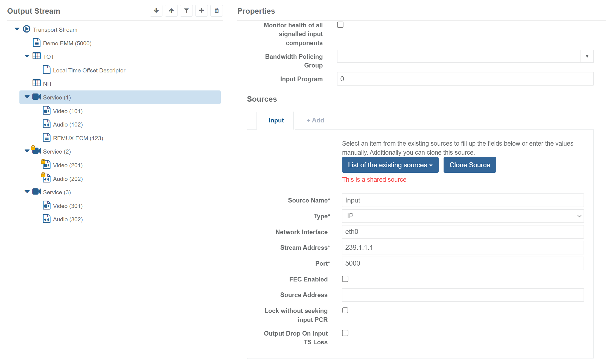This screenshot has width=606, height=364.
Task: Enable monitor health of signalled input components
Action: [340, 25]
